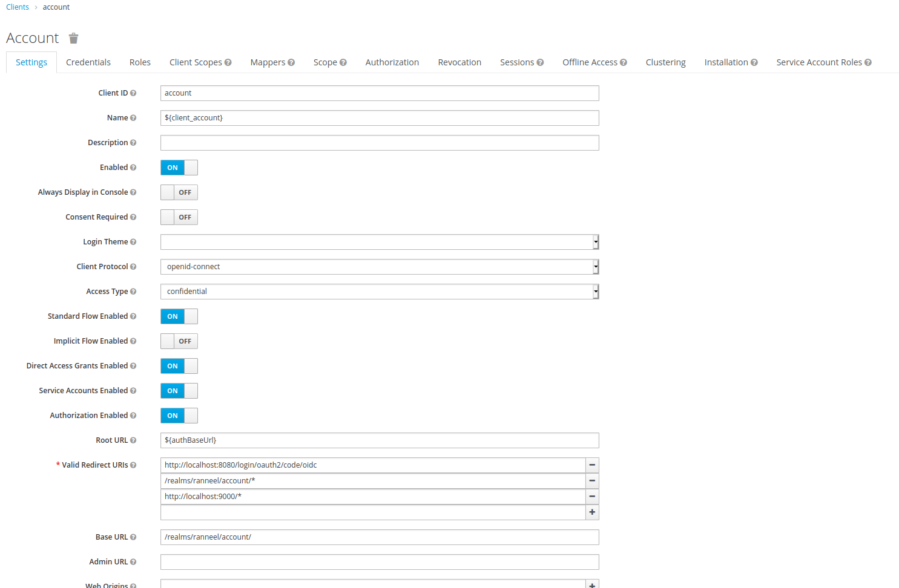Disable the Enabled toggle
The width and height of the screenshot is (899, 588).
pos(179,168)
